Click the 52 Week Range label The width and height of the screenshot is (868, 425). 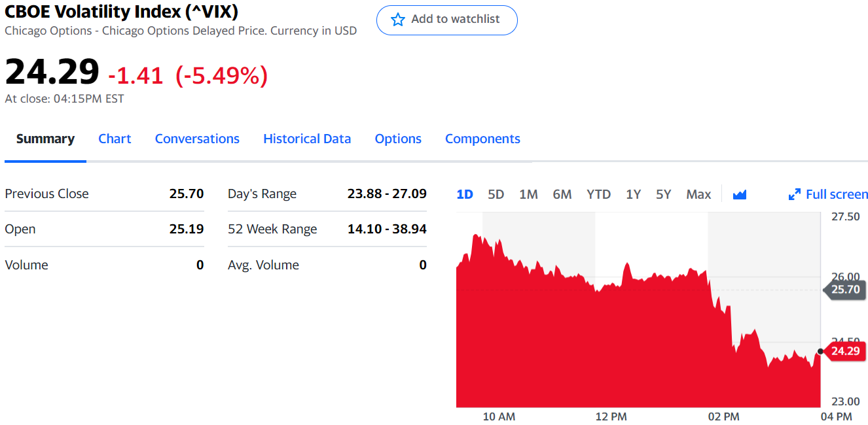272,229
